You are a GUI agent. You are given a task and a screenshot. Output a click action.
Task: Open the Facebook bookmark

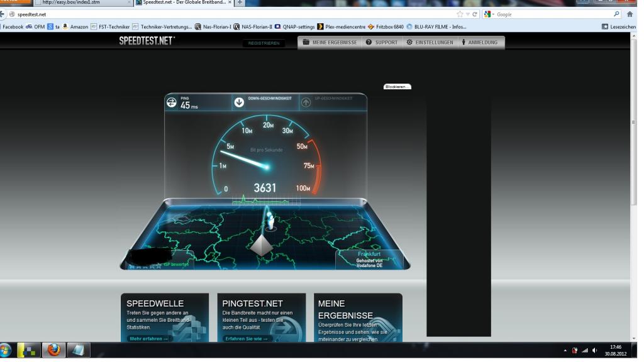(x=13, y=26)
